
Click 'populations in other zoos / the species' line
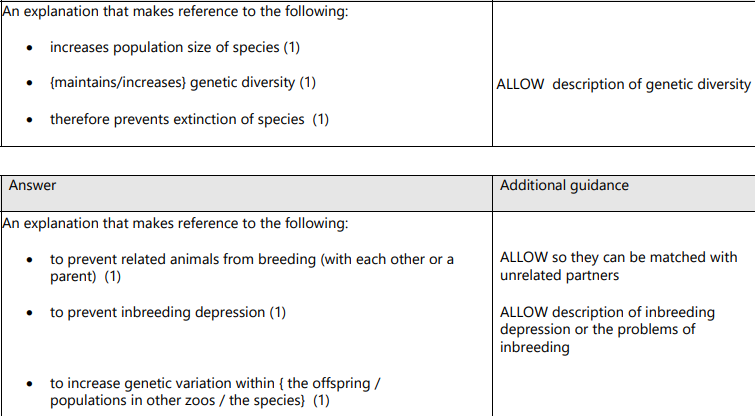(190, 400)
